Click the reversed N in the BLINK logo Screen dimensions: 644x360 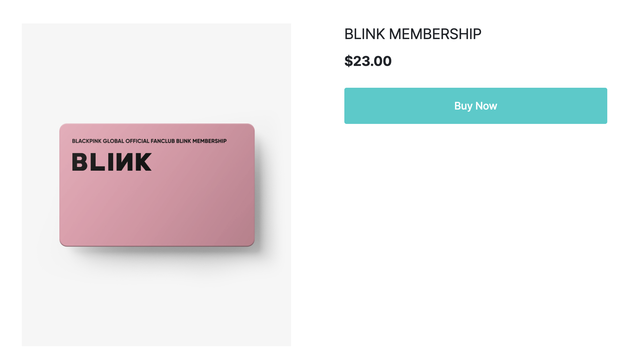(125, 162)
